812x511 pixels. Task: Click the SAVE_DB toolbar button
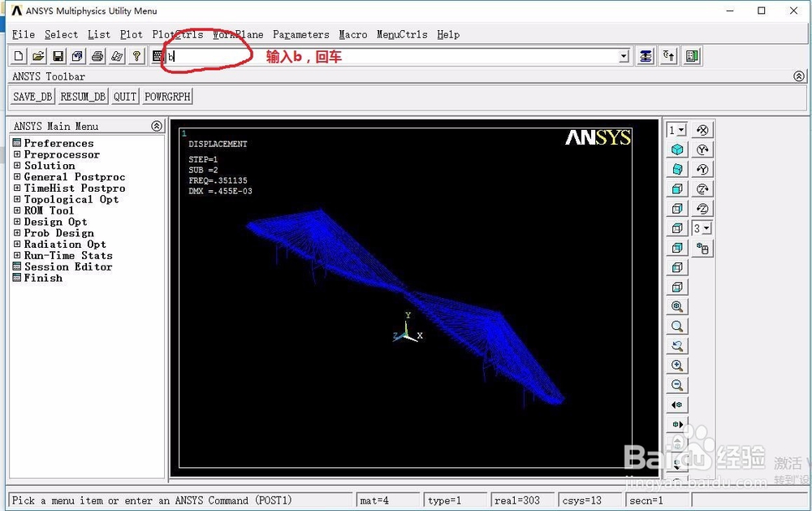[x=32, y=97]
